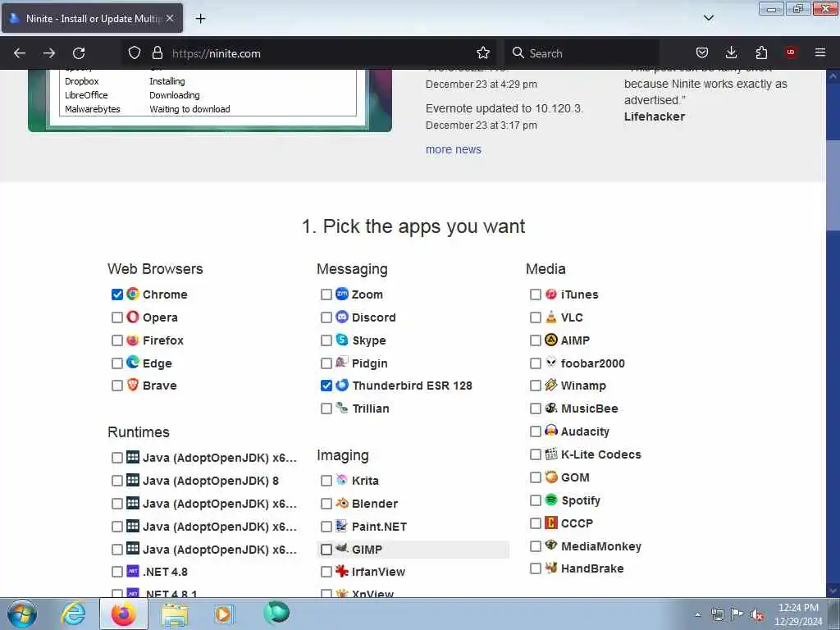Click the Zoom app icon
Screen dimensions: 840x630
pyautogui.click(x=342, y=294)
